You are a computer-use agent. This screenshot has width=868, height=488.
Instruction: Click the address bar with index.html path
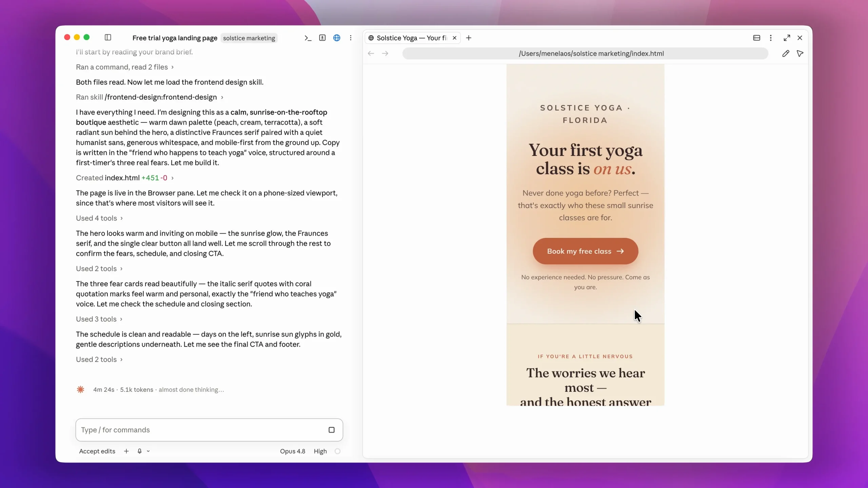pos(585,54)
